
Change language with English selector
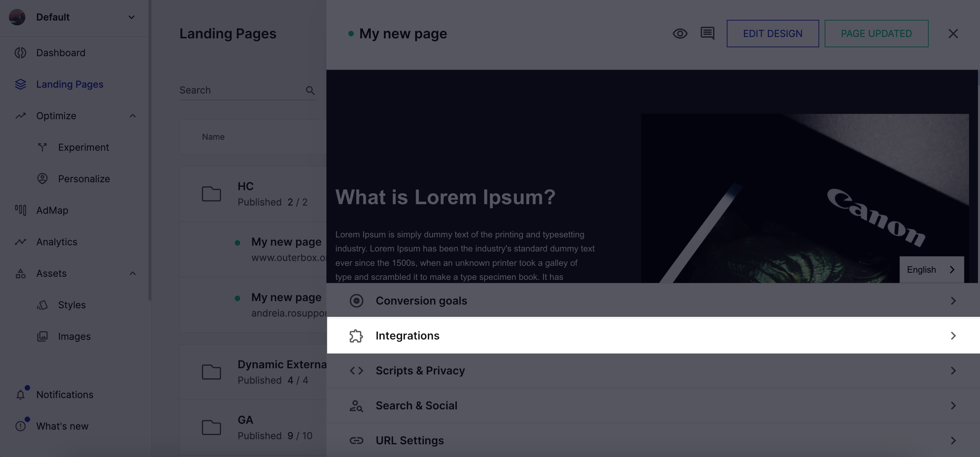pyautogui.click(x=931, y=270)
